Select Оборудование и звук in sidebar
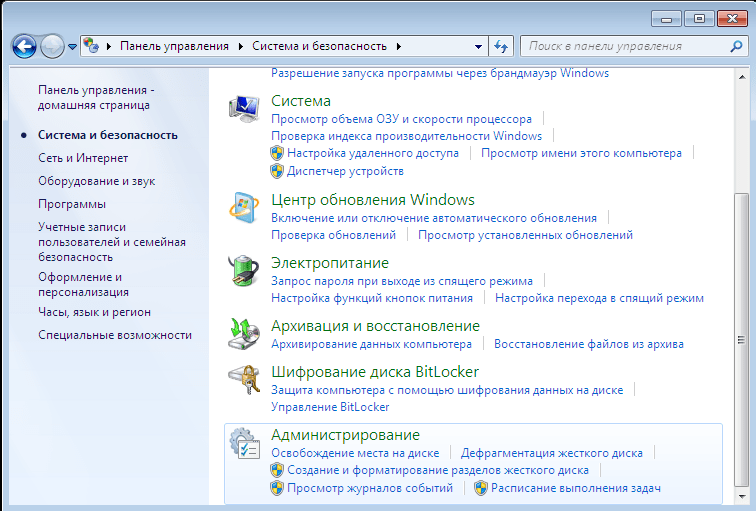Screen dimensions: 756x511 tap(96, 181)
